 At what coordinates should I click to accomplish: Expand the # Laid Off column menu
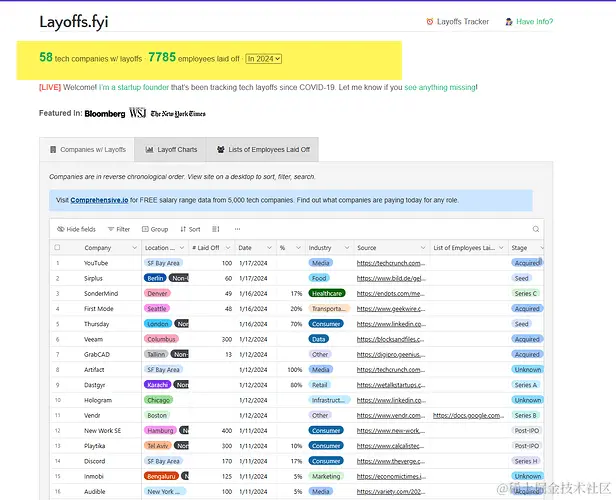(227, 248)
